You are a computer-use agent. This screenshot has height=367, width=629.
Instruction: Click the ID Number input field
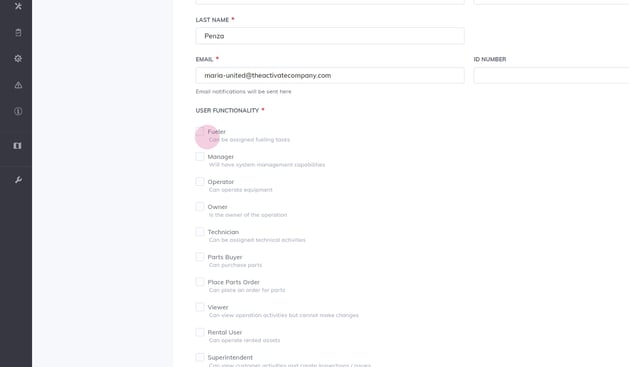(x=551, y=75)
